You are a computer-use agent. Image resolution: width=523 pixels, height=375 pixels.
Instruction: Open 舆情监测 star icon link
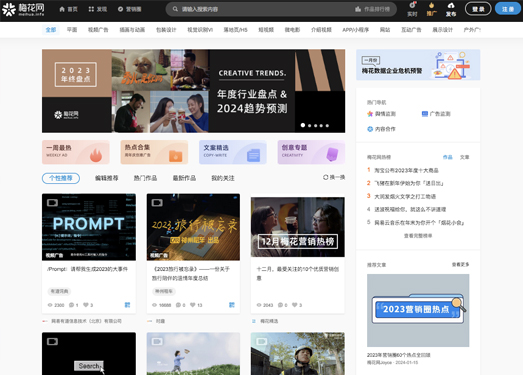coord(381,114)
